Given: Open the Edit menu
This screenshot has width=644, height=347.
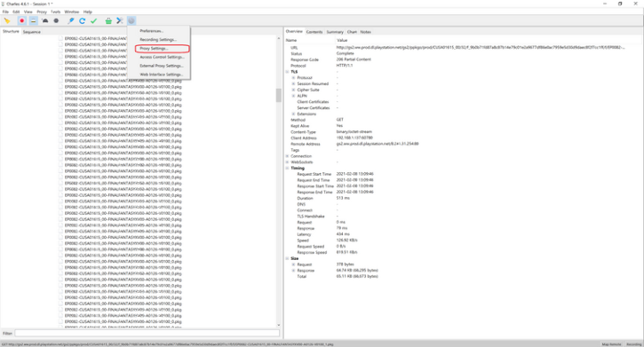Looking at the screenshot, I should [16, 12].
